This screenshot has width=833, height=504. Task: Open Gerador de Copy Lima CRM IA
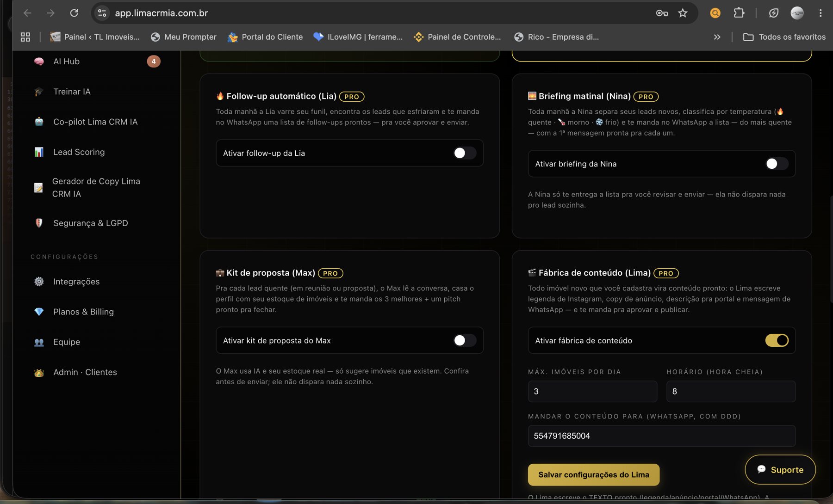97,187
